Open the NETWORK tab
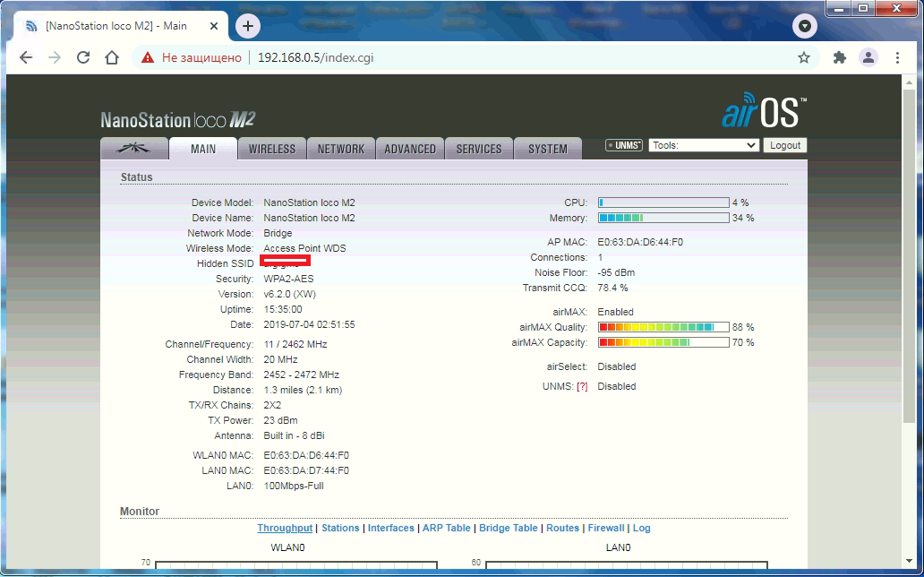The height and width of the screenshot is (577, 924). pyautogui.click(x=340, y=149)
